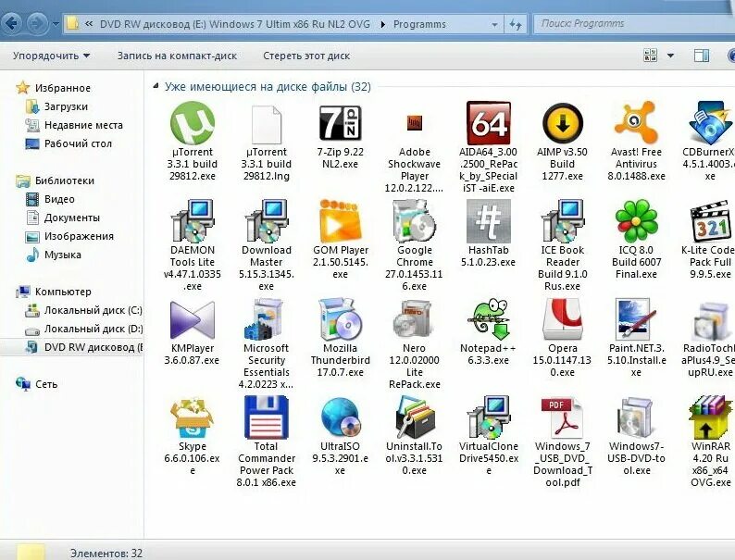Viewport: 735px width, 560px height.
Task: Select Avast! Free Antivirus installer icon
Action: coord(636,122)
